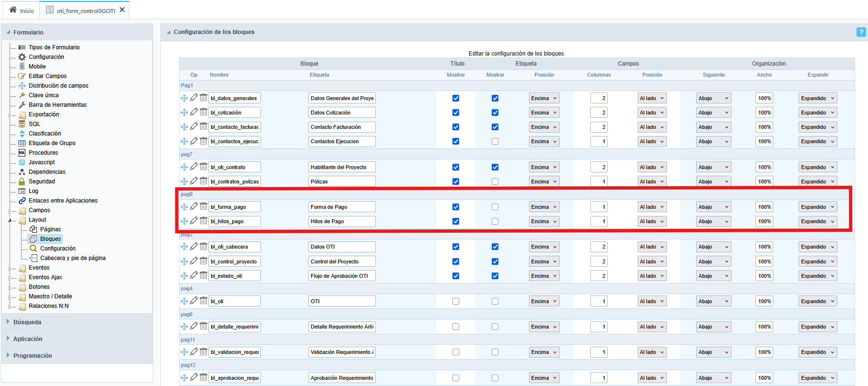Open Siguiente dropdown for bl_forma_pago

pyautogui.click(x=713, y=207)
